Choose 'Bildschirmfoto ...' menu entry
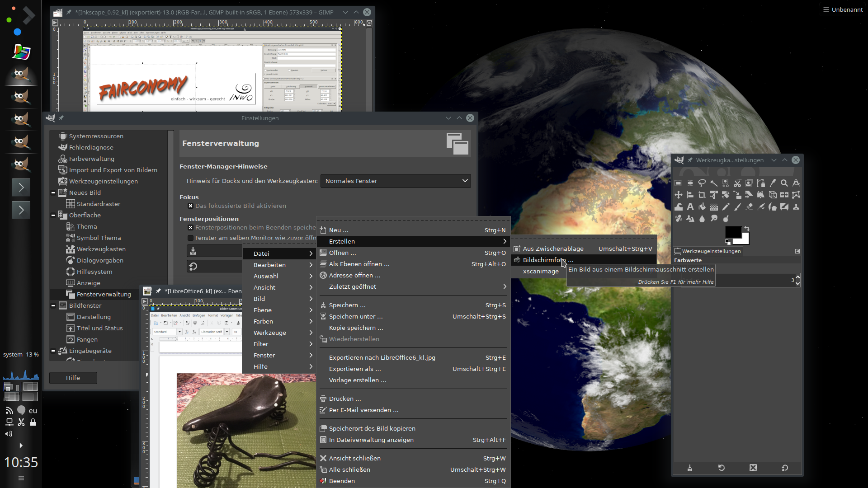The width and height of the screenshot is (868, 488). tap(583, 260)
